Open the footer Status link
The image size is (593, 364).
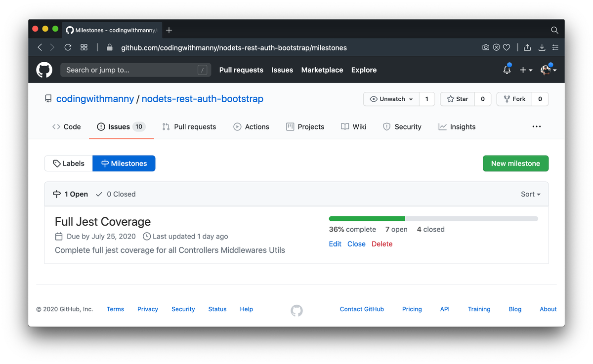(x=217, y=309)
